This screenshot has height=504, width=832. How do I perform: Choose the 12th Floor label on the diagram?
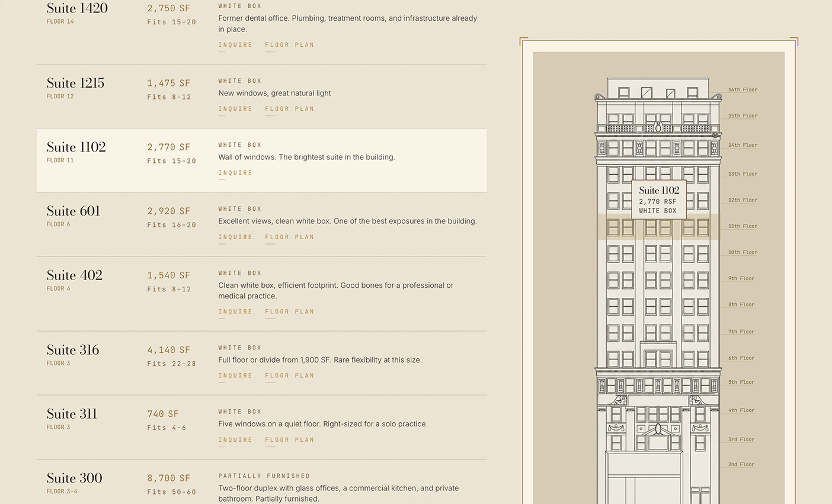tap(743, 200)
